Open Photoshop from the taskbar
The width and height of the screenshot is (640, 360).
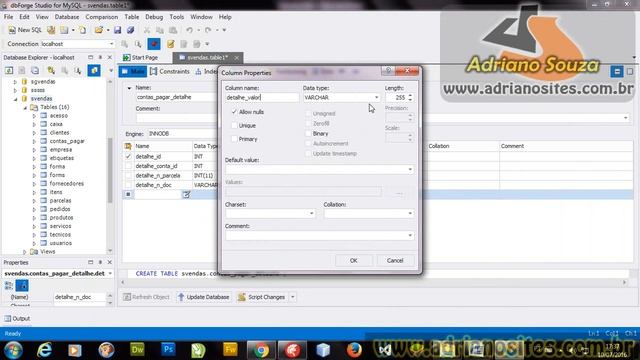pos(168,349)
